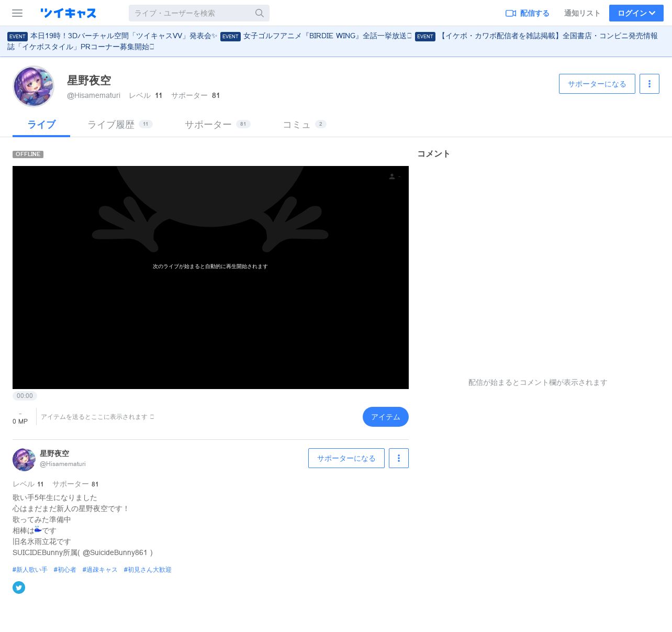Viewport: 672px width, 632px height.
Task: Click the 配信する broadcast link
Action: 527,13
